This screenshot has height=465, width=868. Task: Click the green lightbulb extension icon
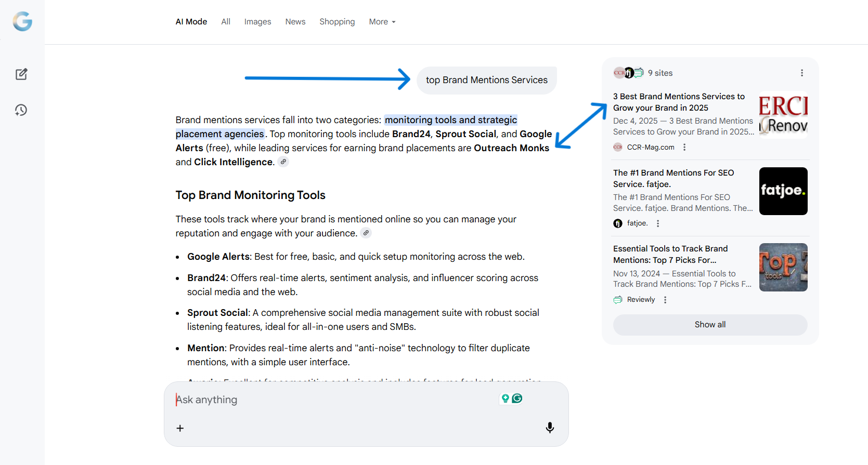point(505,398)
